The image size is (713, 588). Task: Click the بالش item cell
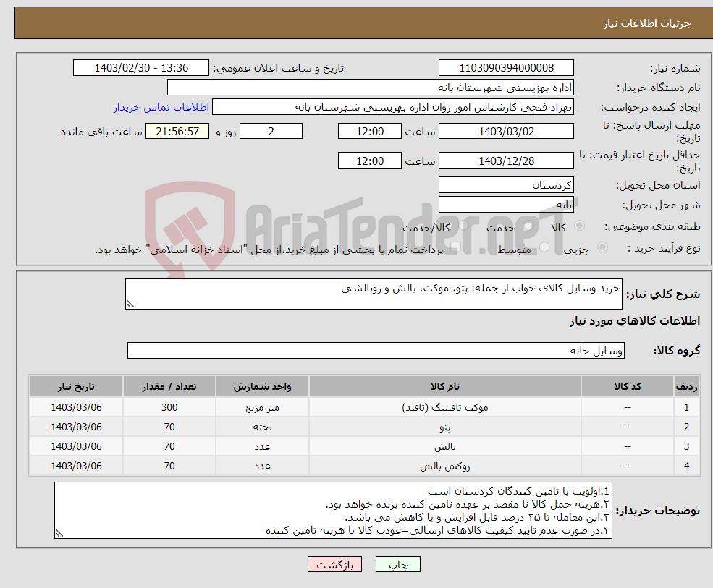pyautogui.click(x=445, y=447)
